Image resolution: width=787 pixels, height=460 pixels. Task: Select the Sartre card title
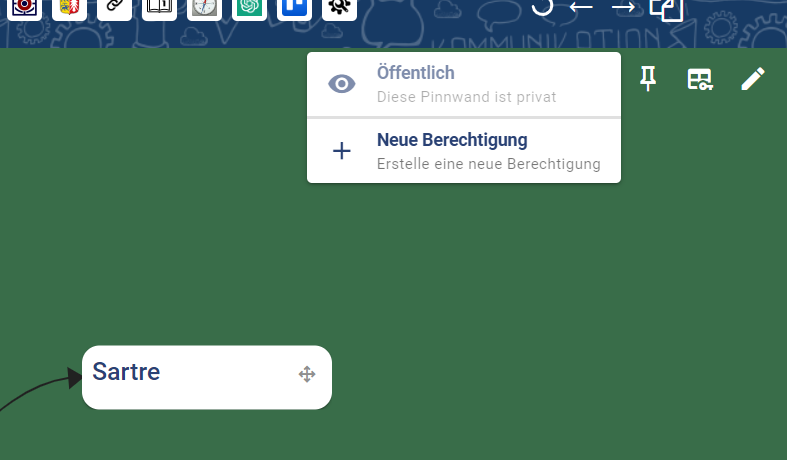tap(126, 372)
